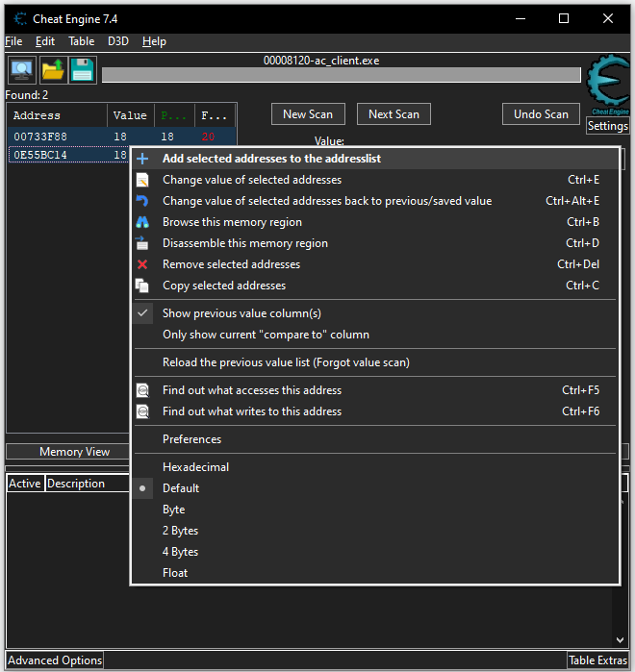Viewport: 635px width, 672px height.
Task: Select 2 Bytes display type
Action: [375, 531]
